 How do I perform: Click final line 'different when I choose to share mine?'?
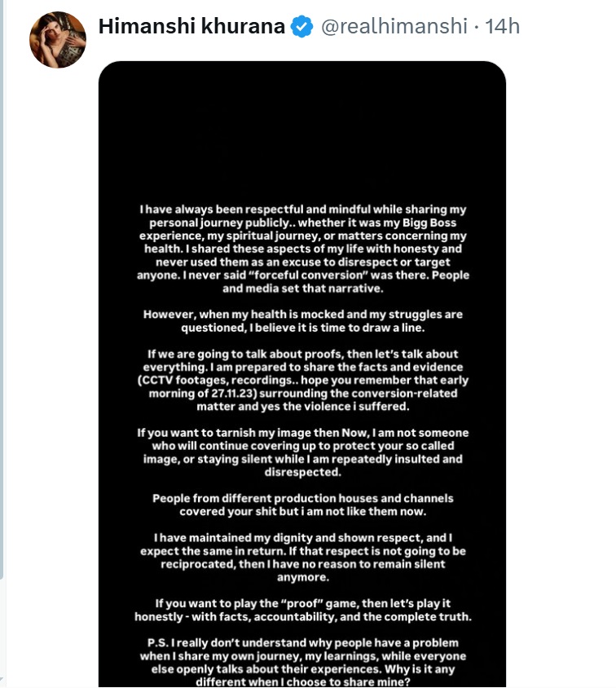303,682
